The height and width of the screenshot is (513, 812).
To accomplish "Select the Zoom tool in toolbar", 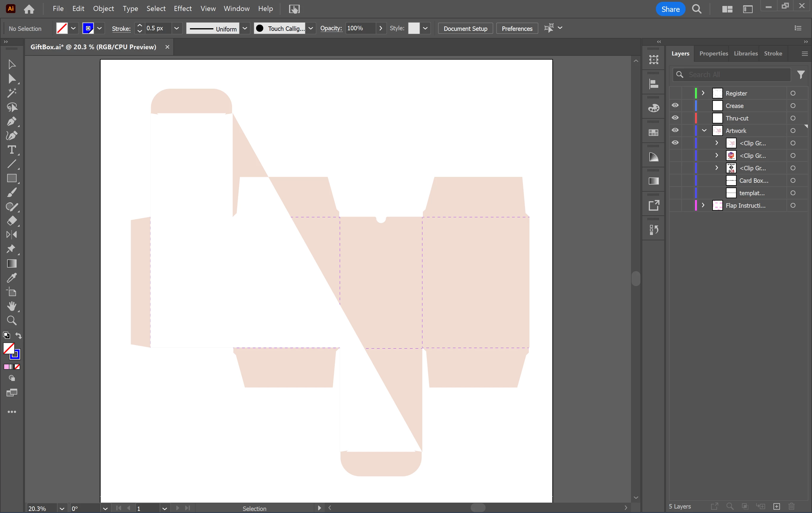I will coord(12,320).
